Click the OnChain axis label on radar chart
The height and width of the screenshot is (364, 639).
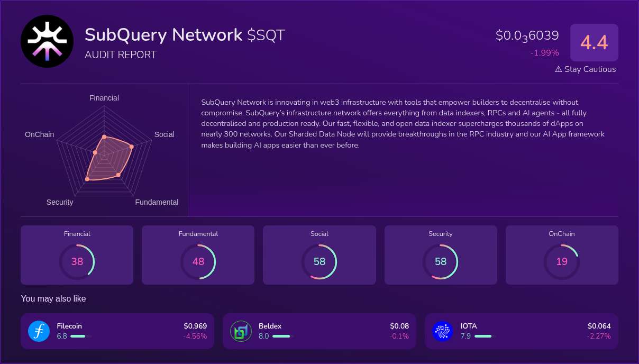pos(39,134)
